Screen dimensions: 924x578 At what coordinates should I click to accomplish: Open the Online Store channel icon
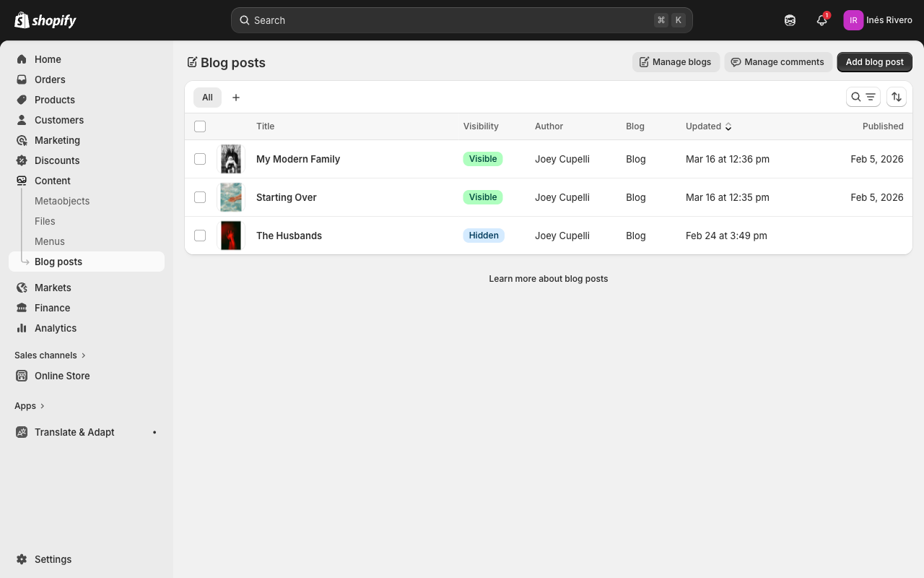pos(21,376)
